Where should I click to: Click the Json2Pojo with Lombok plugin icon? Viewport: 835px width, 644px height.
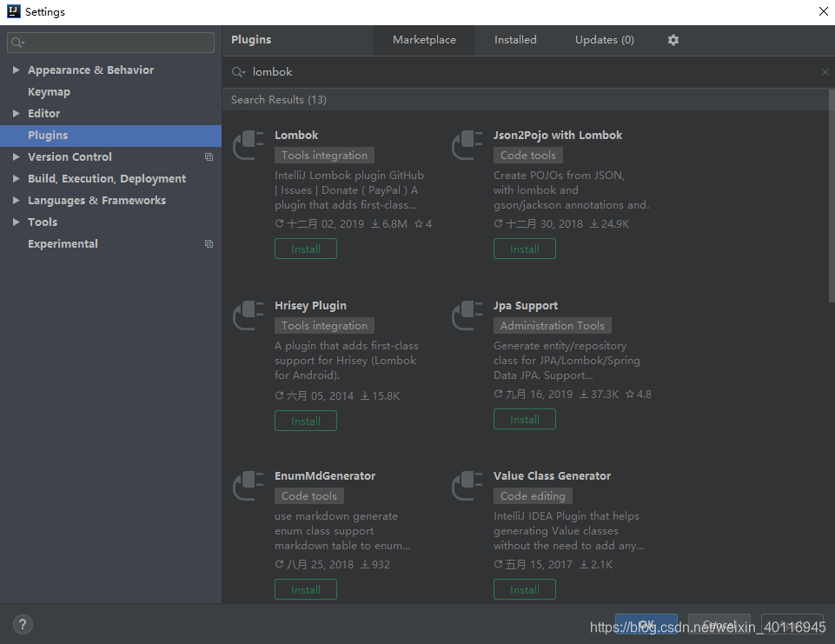467,145
